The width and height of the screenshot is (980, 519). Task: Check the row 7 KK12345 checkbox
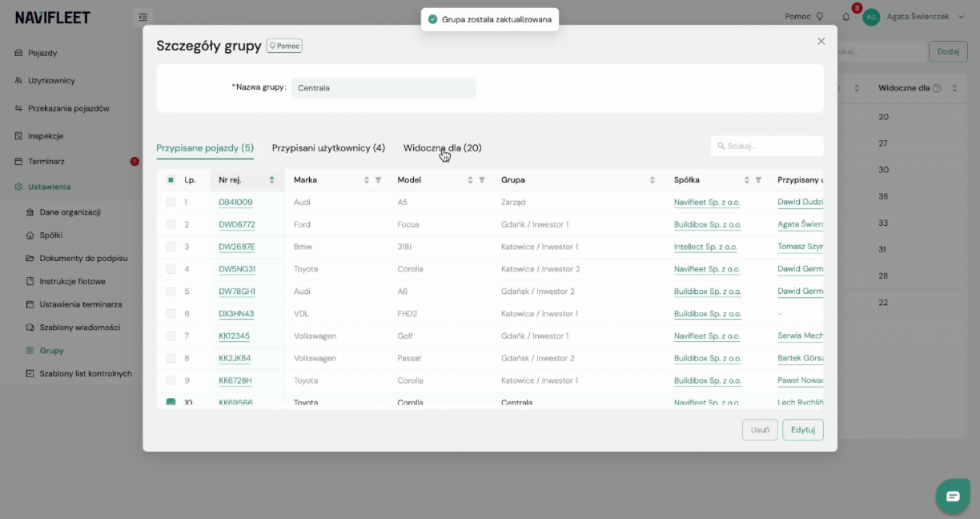pyautogui.click(x=171, y=336)
